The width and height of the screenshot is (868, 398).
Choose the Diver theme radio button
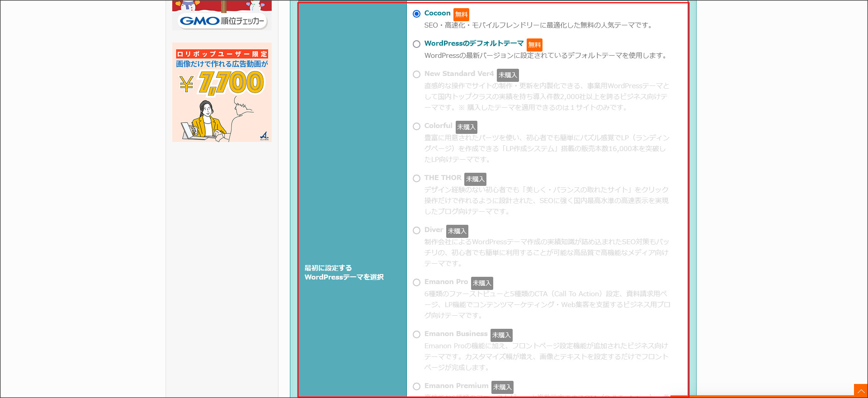(417, 231)
